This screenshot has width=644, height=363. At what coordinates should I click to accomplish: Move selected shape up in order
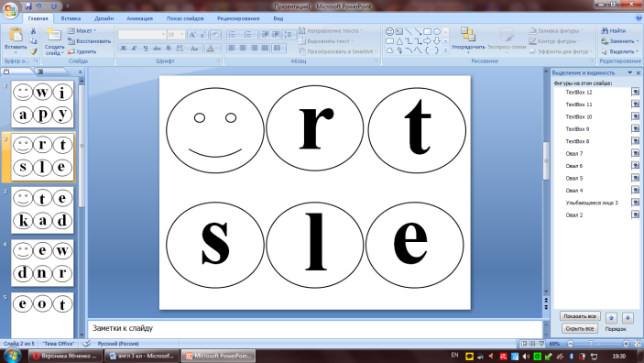611,318
